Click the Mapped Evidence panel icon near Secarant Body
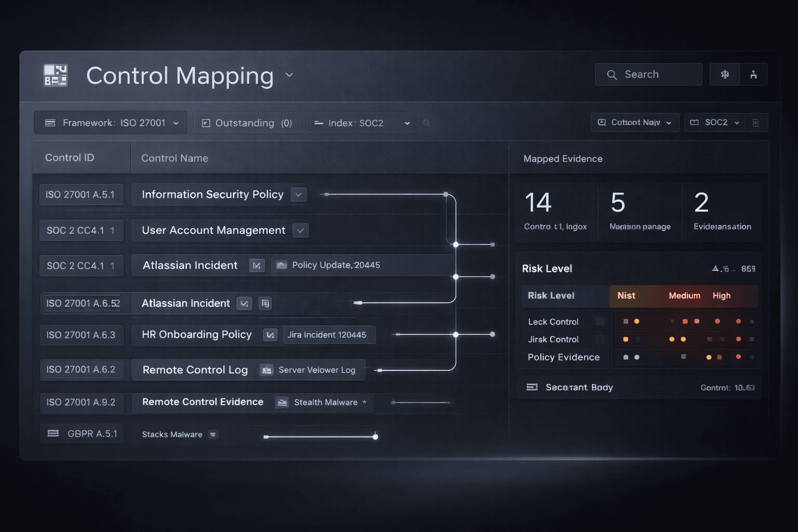 click(x=533, y=387)
